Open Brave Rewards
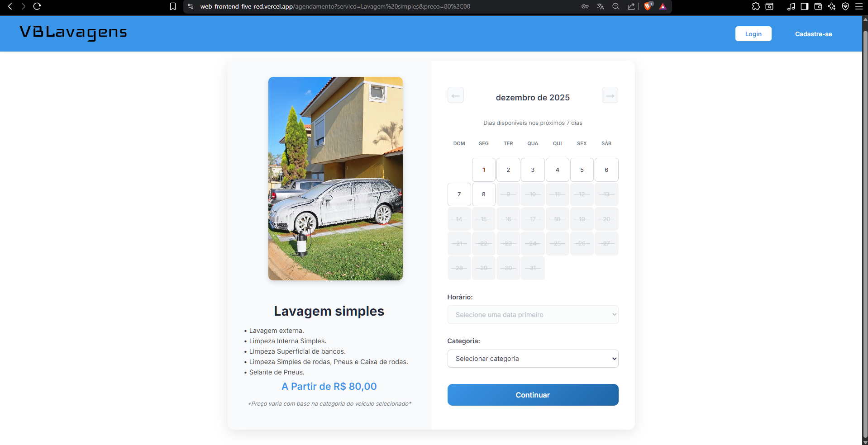868x445 pixels. click(663, 6)
